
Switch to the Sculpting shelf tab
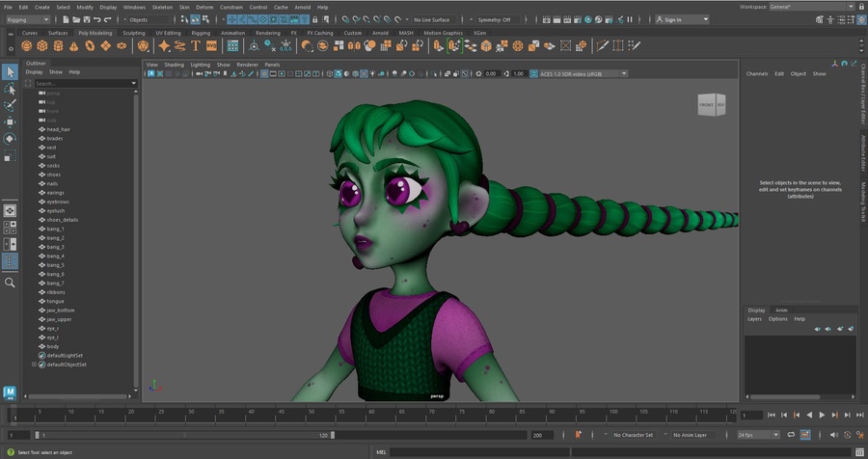133,33
